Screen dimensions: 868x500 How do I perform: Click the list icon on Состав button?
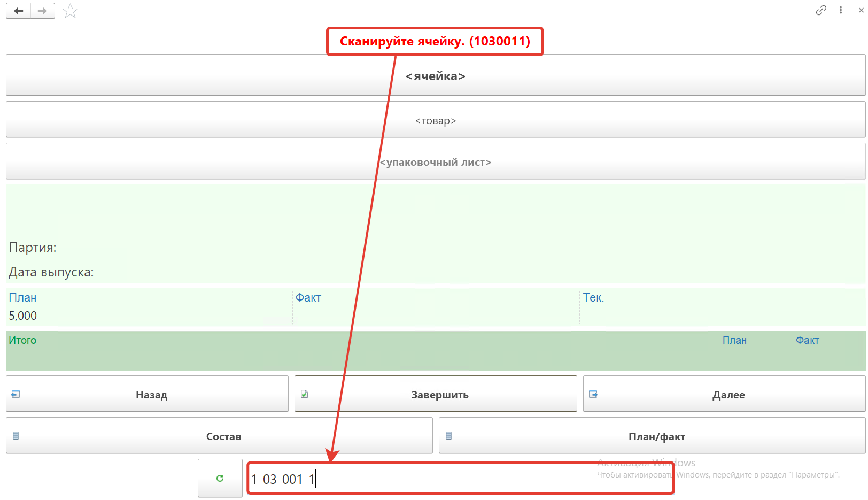coord(16,436)
